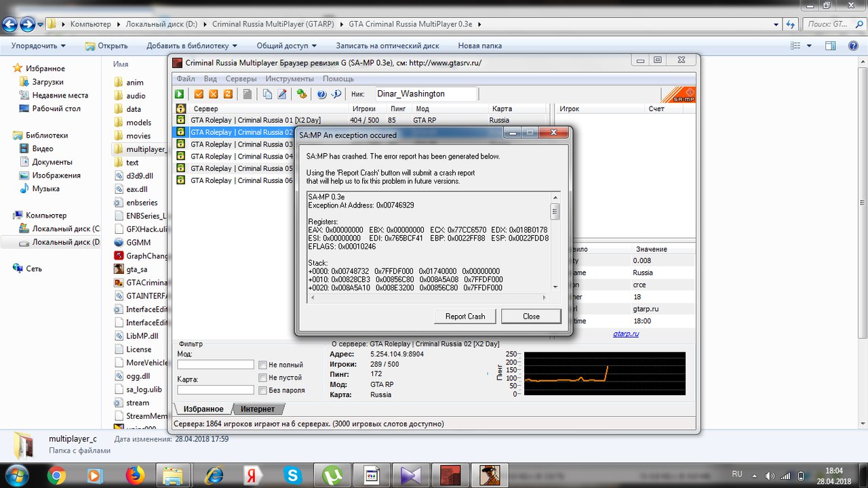Open the 'Общий доступ' dropdown
Image resolution: width=868 pixels, height=488 pixels.
[x=286, y=45]
